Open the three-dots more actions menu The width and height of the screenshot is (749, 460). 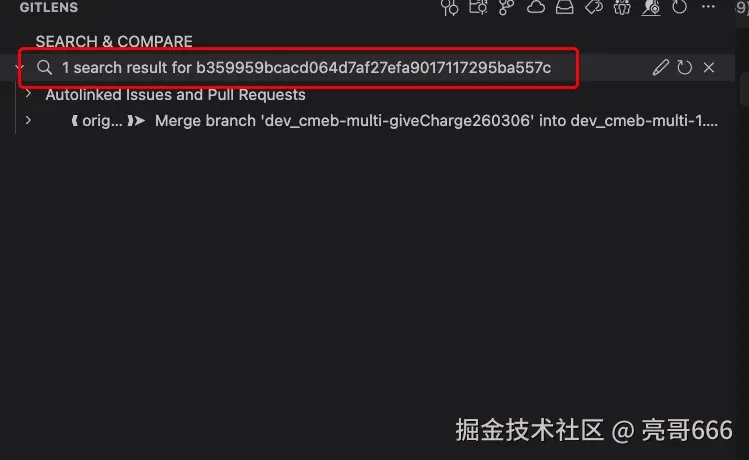(708, 7)
